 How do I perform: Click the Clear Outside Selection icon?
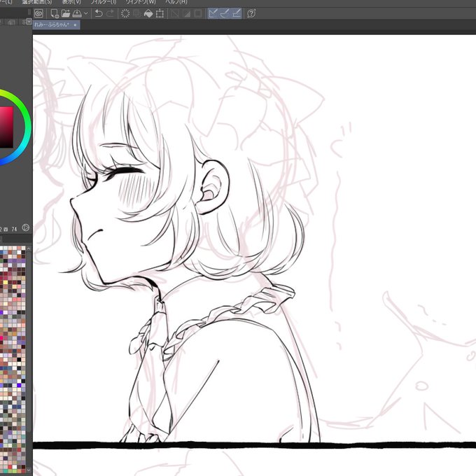tap(136, 13)
